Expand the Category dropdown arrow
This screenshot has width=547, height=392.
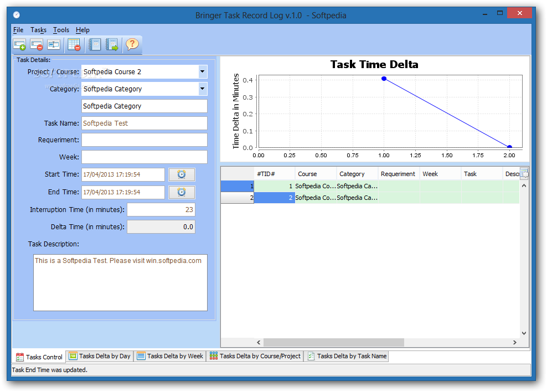point(202,89)
